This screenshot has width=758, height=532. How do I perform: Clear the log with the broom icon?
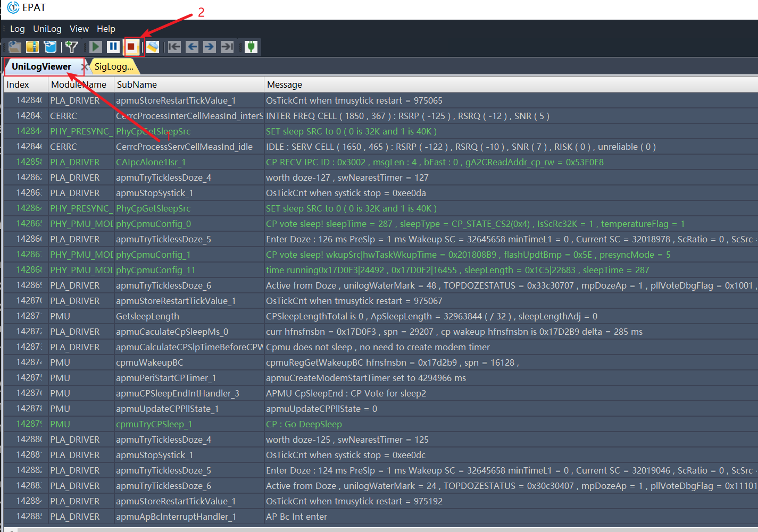point(153,47)
